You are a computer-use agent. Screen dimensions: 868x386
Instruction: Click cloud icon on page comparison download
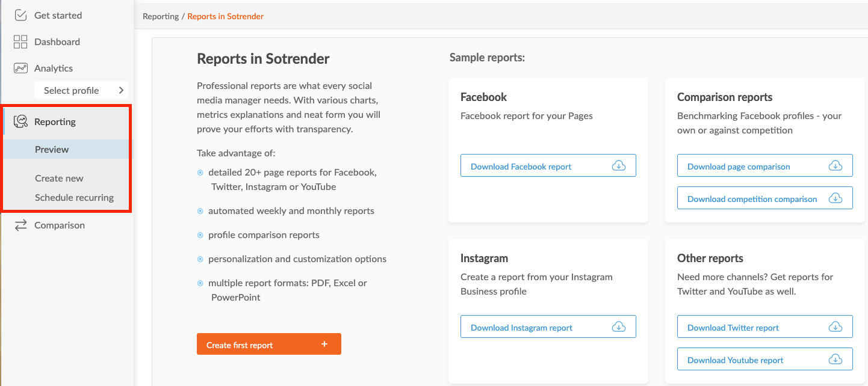(835, 166)
